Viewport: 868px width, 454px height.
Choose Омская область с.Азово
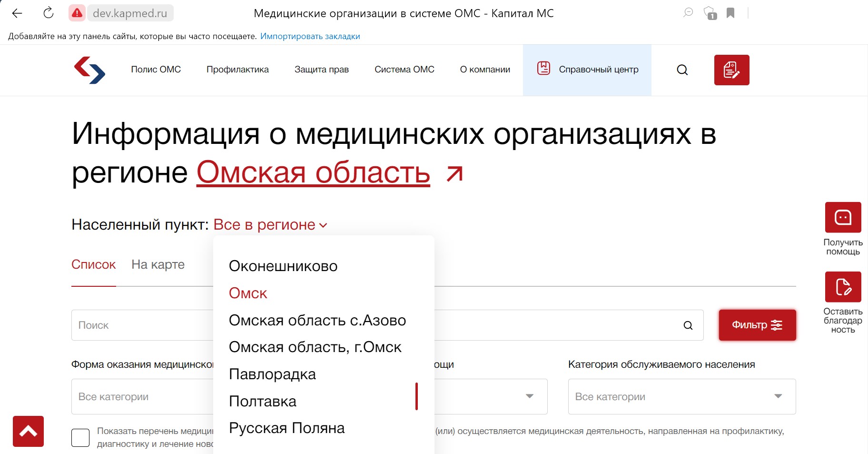click(x=317, y=320)
